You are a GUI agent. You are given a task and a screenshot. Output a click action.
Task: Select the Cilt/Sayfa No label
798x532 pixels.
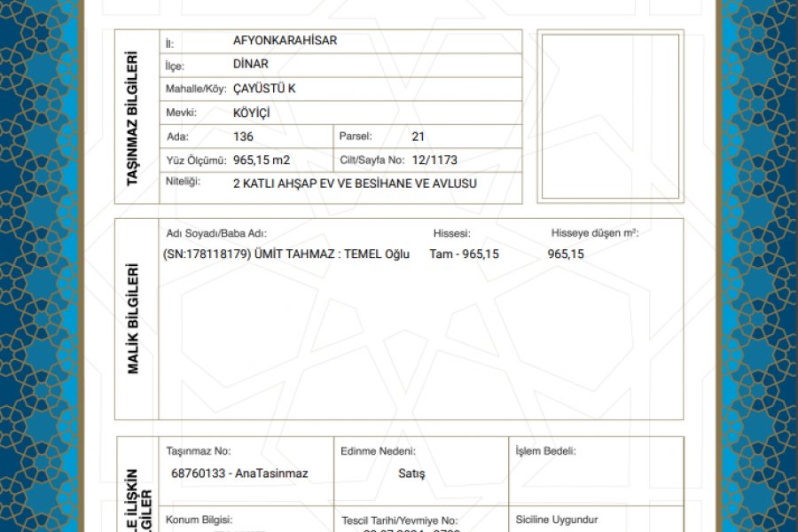[x=372, y=160]
